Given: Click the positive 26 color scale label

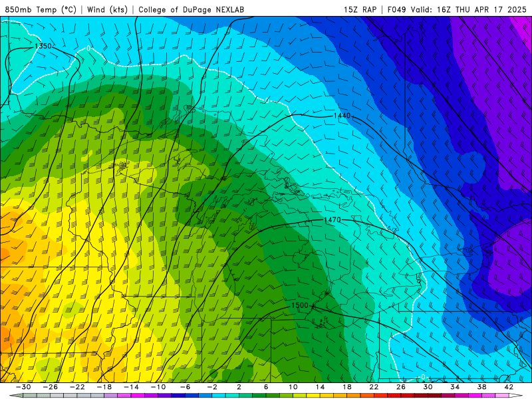Looking at the screenshot, I should 401,387.
